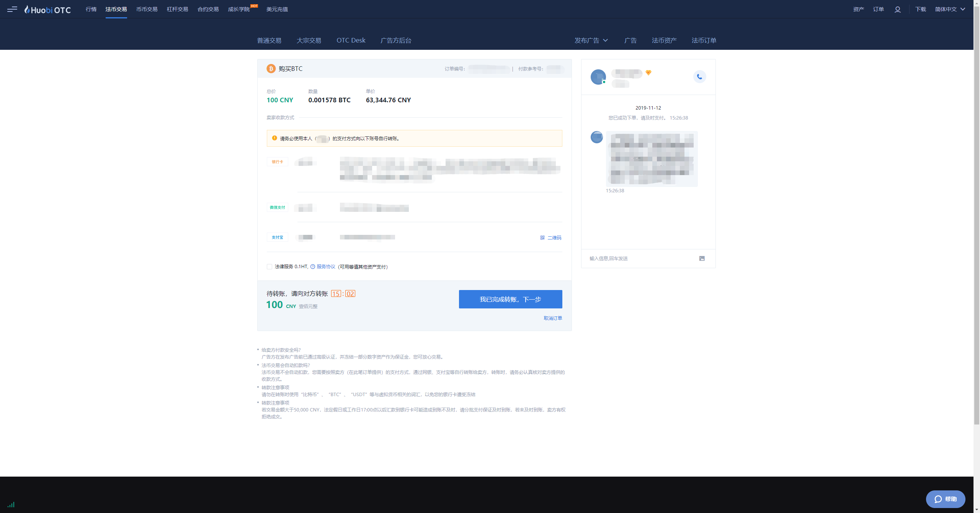Select the 币币交易 navigation item
980x513 pixels.
click(x=147, y=9)
